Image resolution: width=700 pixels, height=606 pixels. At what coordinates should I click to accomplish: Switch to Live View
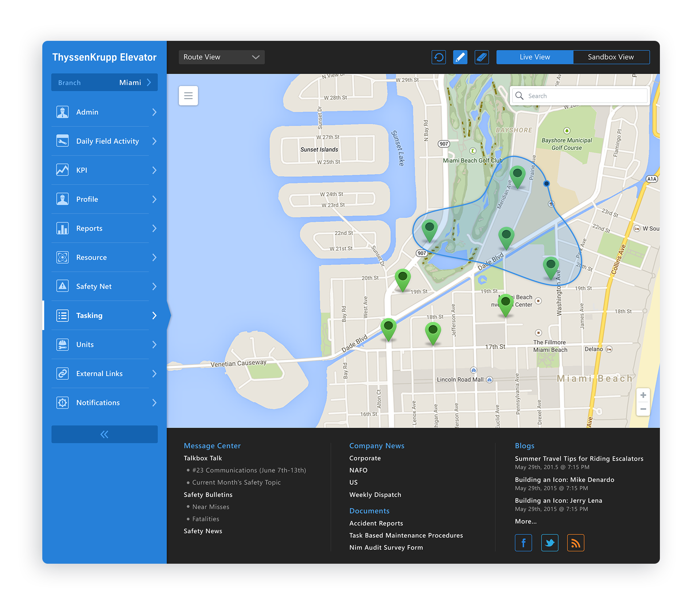click(535, 57)
